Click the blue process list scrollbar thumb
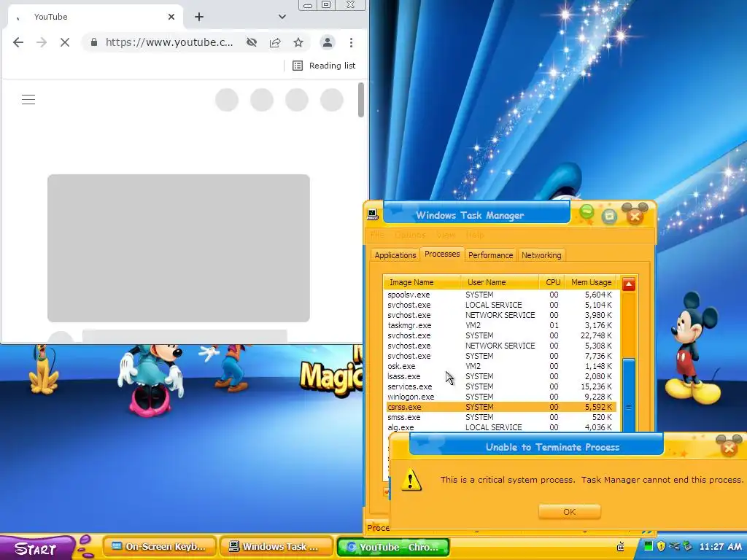This screenshot has height=560, width=747. tap(628, 395)
